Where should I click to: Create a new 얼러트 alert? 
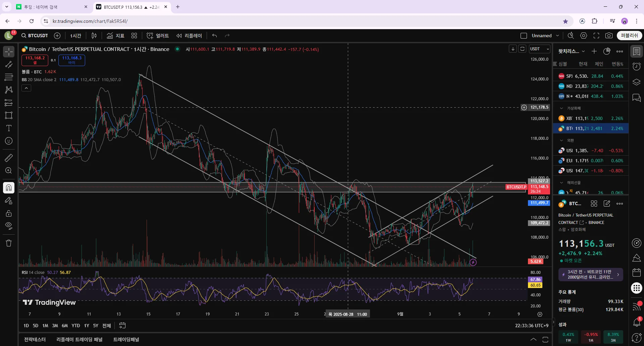pyautogui.click(x=158, y=36)
